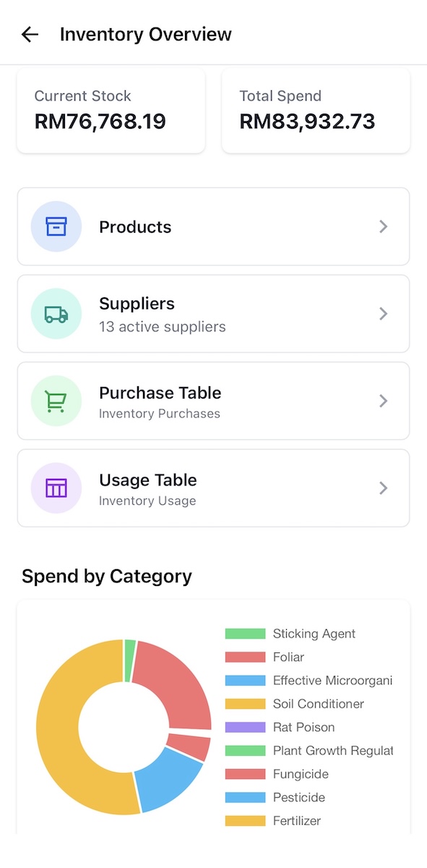Viewport: 427px width, 868px height.
Task: Open the Suppliers section
Action: click(213, 313)
